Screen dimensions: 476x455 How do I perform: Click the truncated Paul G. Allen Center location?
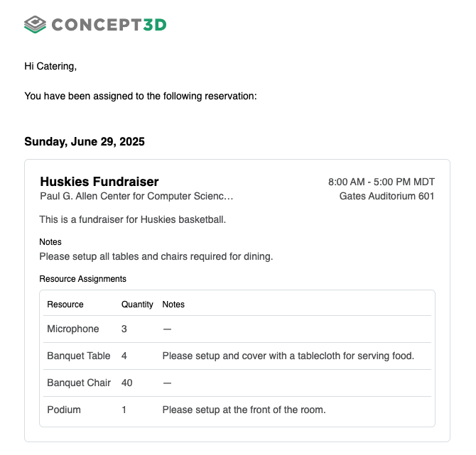[136, 196]
